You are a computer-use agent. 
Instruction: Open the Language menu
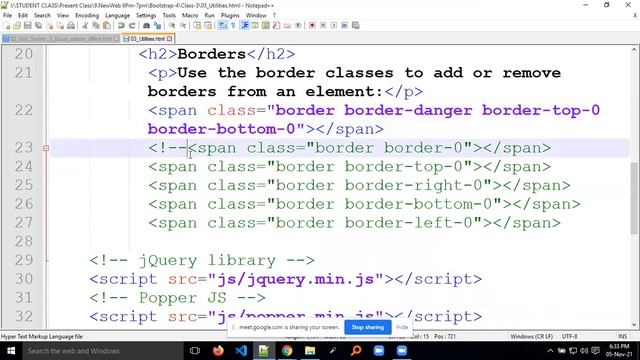point(118,15)
